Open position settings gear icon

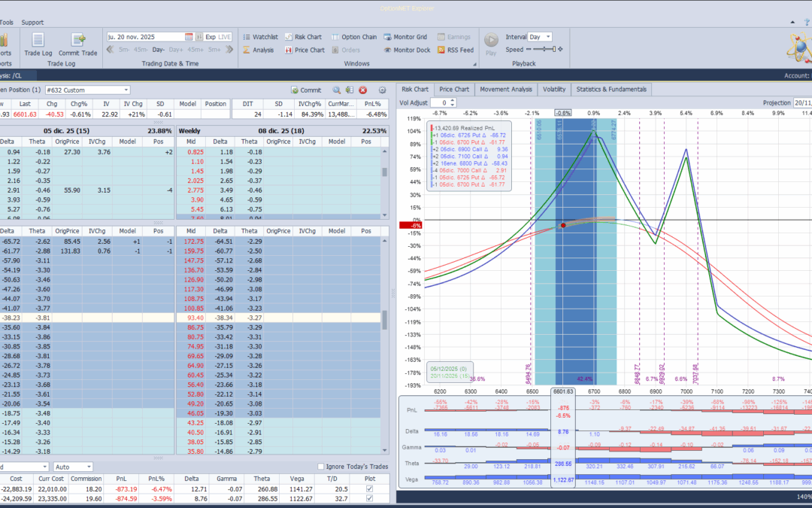point(381,90)
